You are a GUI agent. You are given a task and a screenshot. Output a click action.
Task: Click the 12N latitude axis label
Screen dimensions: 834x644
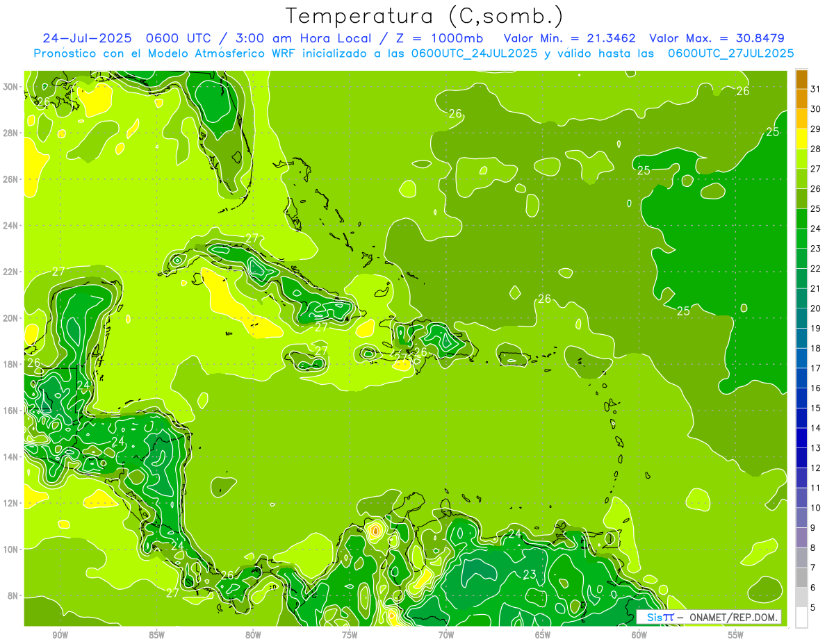12,503
